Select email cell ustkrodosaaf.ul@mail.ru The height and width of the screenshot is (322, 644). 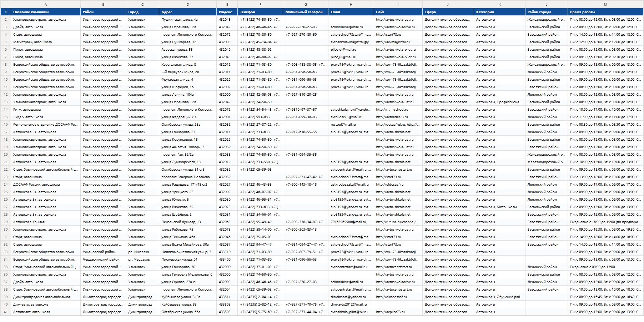pyautogui.click(x=351, y=185)
